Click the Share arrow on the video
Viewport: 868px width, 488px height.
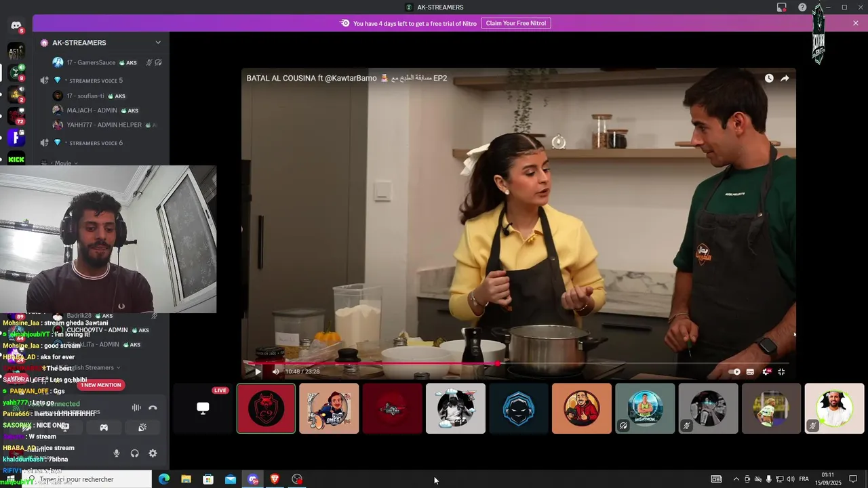pyautogui.click(x=785, y=78)
